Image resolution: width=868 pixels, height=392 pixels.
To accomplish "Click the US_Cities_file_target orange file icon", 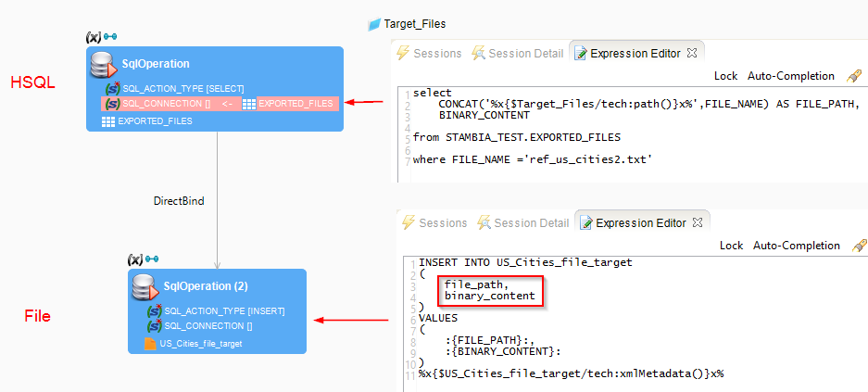I will click(149, 344).
